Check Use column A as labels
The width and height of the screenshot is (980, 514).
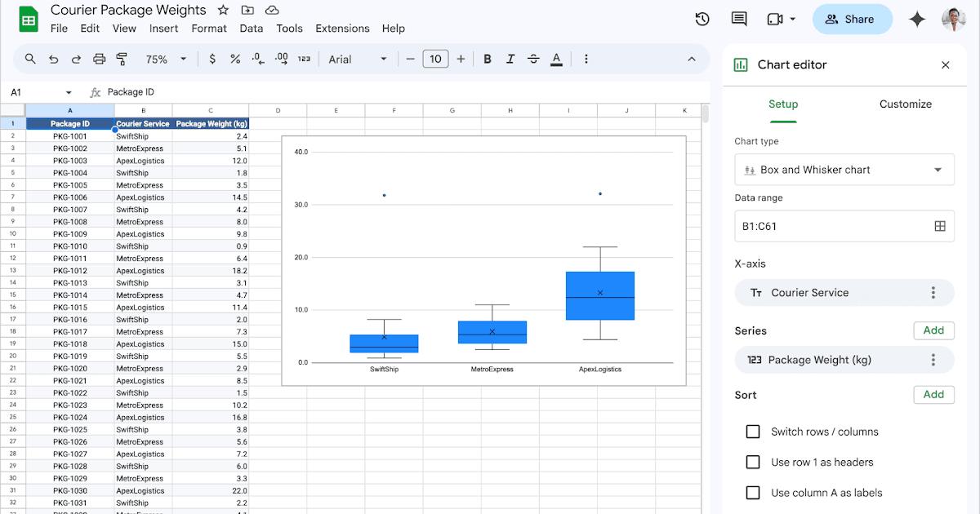coord(753,493)
